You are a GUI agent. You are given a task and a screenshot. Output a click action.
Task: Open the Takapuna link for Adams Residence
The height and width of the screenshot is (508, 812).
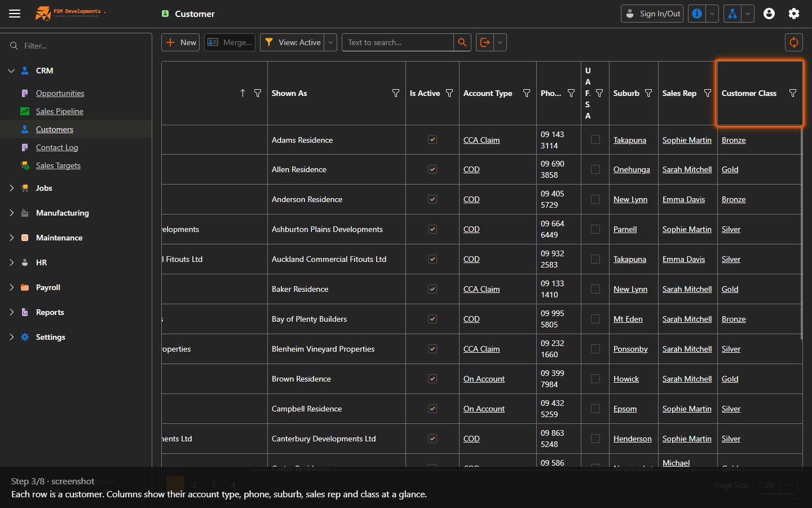pyautogui.click(x=630, y=140)
